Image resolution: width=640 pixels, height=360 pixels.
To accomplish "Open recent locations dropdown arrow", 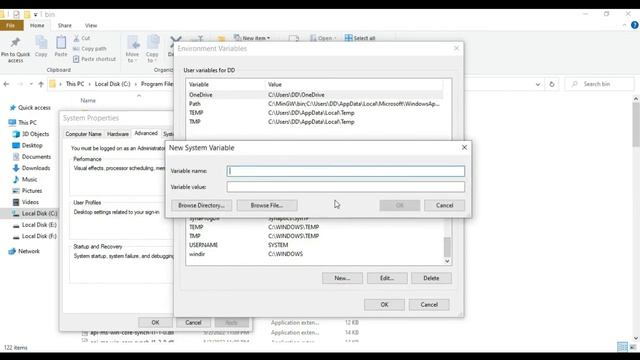I will pyautogui.click(x=31, y=84).
